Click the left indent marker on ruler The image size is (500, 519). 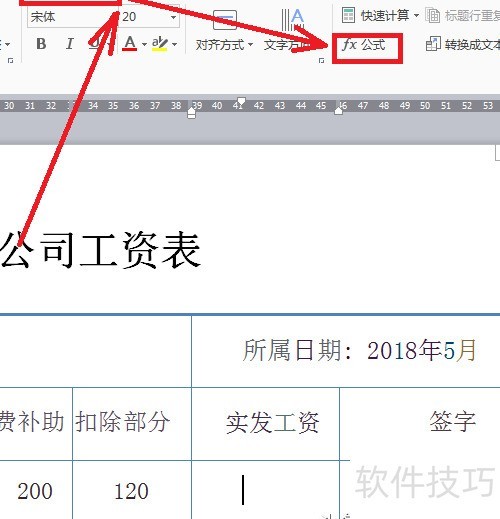tap(191, 113)
